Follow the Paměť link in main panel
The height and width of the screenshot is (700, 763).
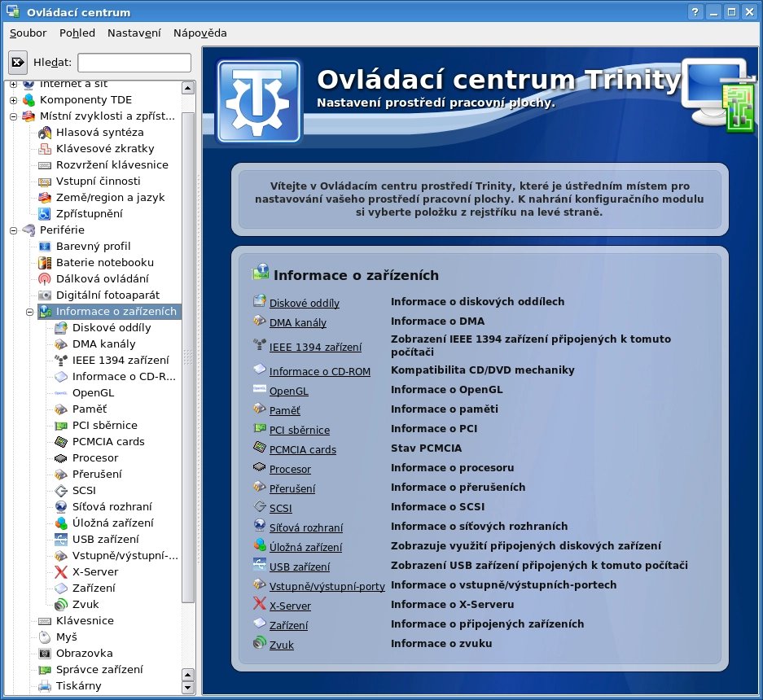point(285,410)
